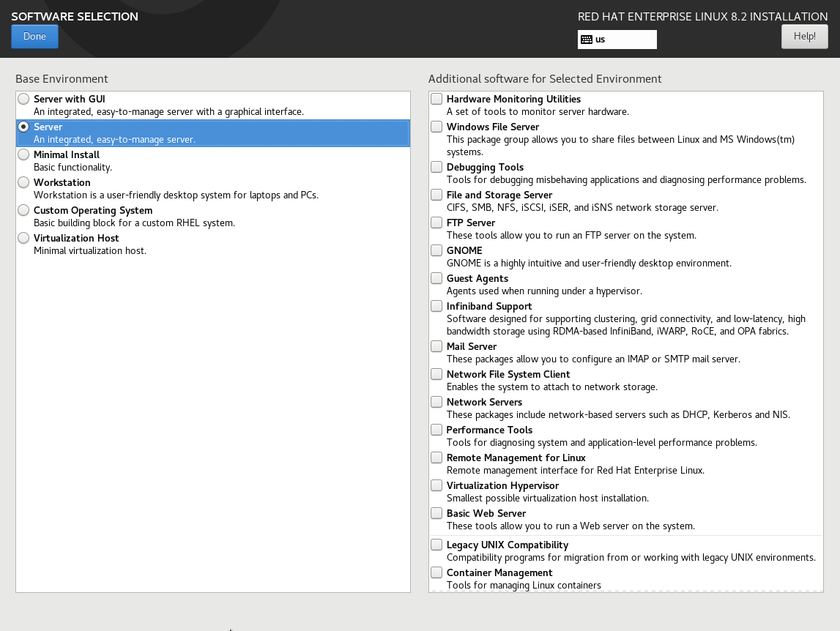This screenshot has width=840, height=631.
Task: Click "Enables the system to attach to network storage."
Action: pos(551,387)
